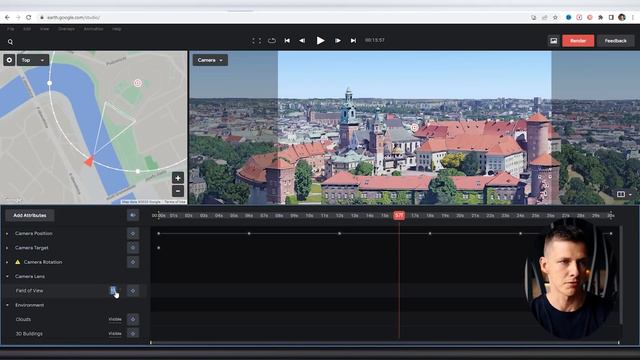Screen dimensions: 640x360
Task: Add keyframe for Camera Rotation
Action: pos(133,262)
